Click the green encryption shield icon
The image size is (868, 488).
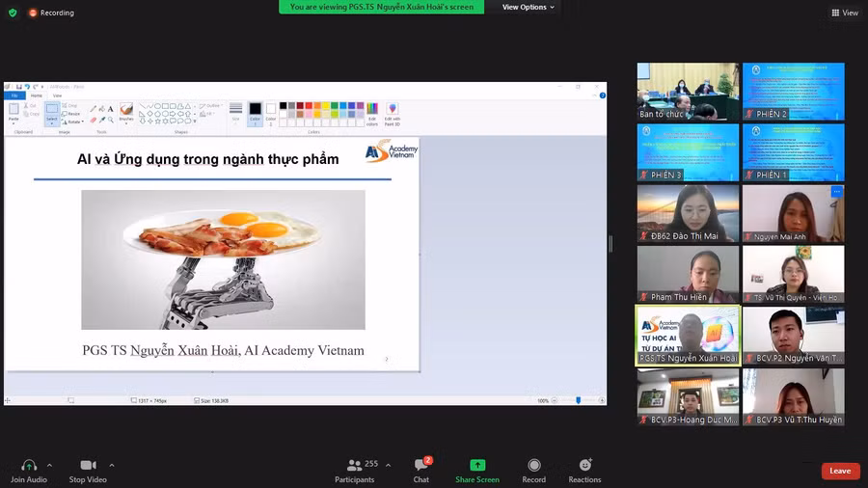13,13
